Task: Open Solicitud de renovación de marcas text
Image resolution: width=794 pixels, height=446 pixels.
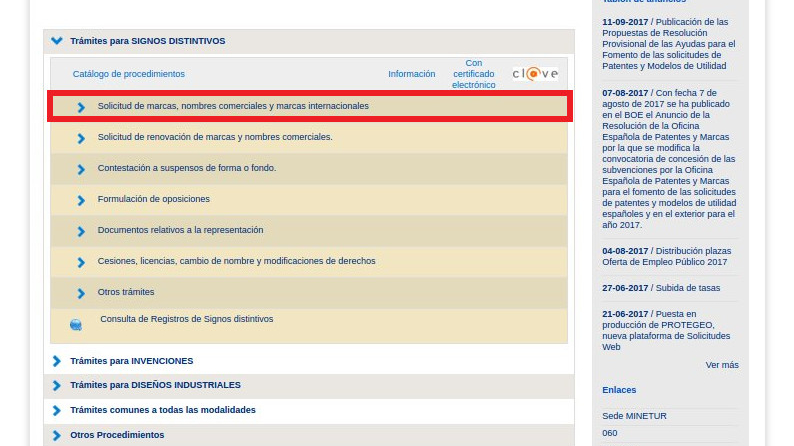Action: click(x=215, y=137)
